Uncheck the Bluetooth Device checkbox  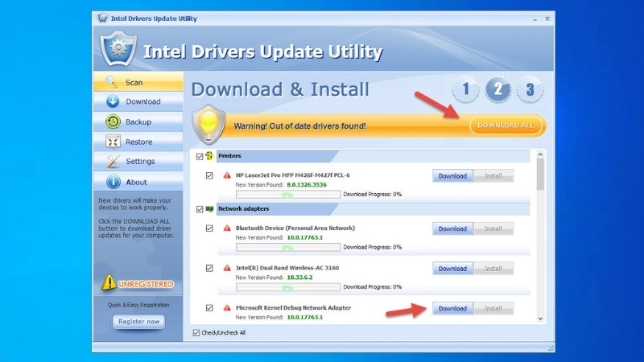[x=209, y=228]
